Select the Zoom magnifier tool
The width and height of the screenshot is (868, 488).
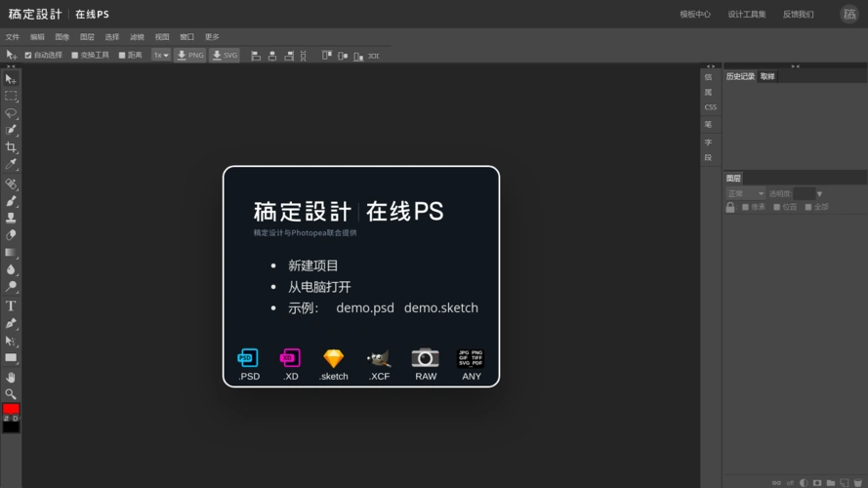[11, 394]
